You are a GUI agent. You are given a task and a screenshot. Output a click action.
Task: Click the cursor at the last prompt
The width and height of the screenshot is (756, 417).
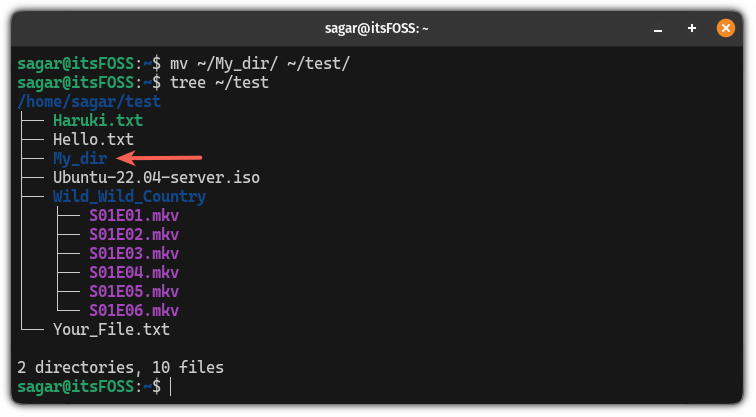point(172,386)
